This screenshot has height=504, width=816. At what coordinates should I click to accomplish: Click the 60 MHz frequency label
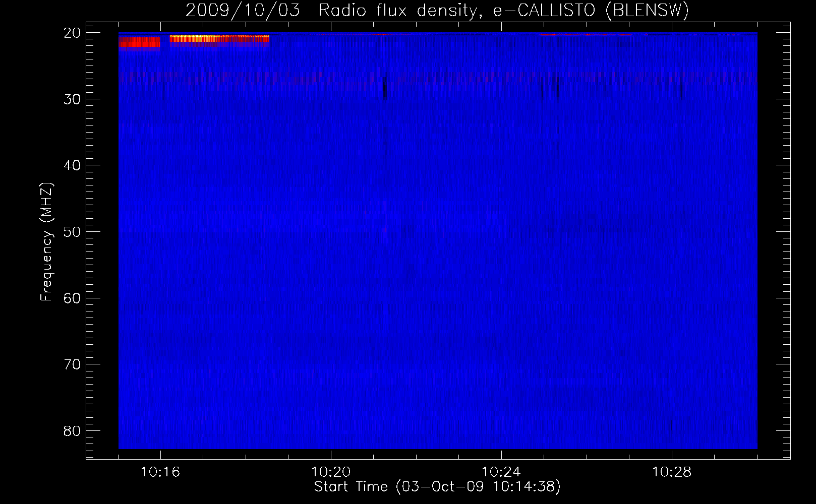point(72,298)
